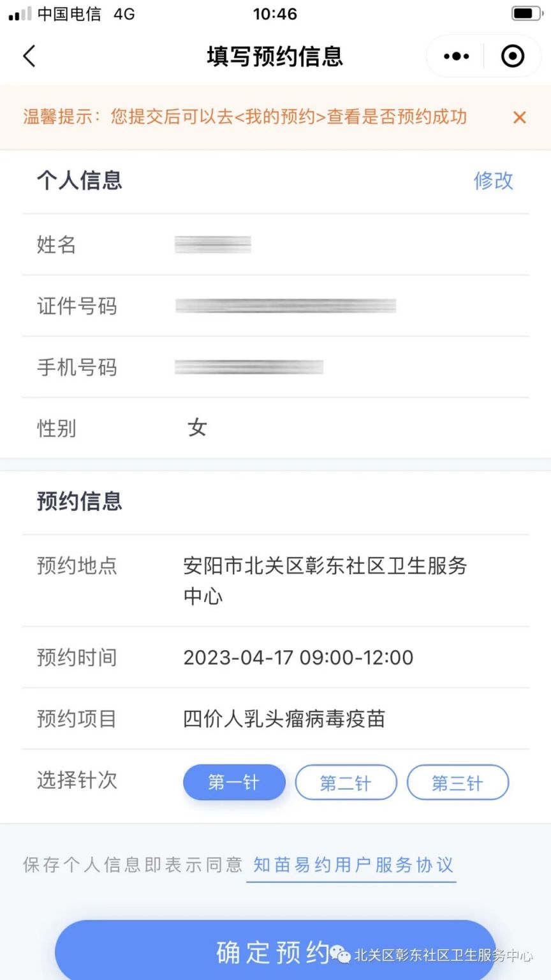Select 第二针 dose option

(346, 782)
